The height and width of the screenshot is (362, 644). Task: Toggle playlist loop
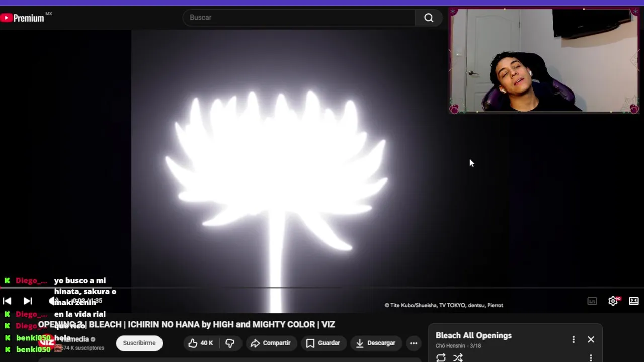pos(441,358)
